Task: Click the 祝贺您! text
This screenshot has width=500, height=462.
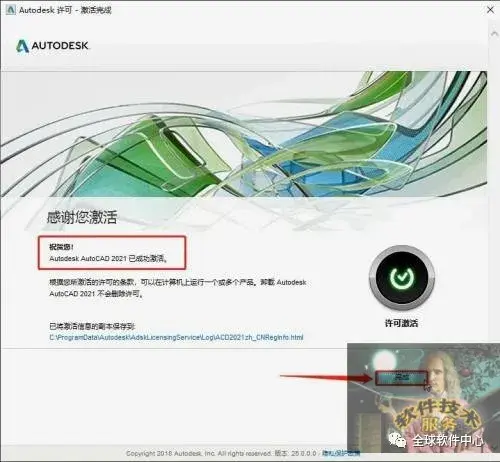Action: pos(61,247)
